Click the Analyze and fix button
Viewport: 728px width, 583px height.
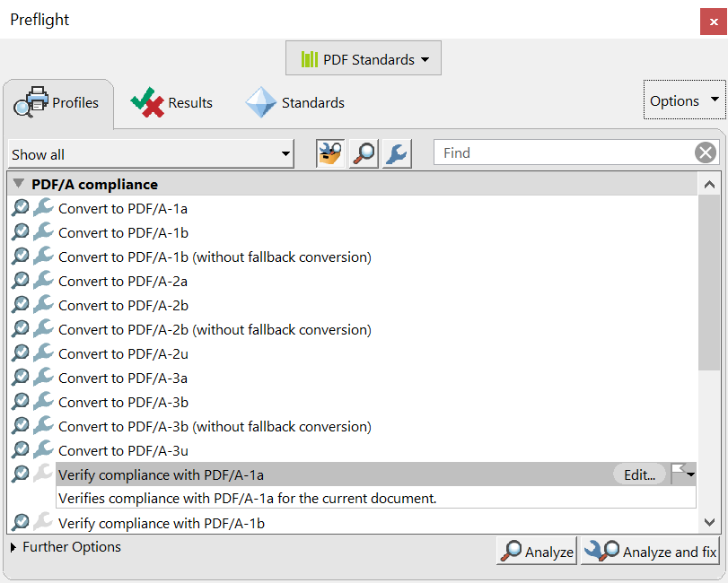click(650, 551)
